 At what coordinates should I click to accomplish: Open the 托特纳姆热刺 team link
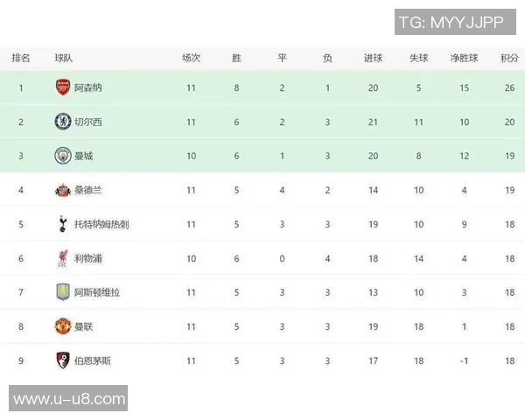pos(101,224)
